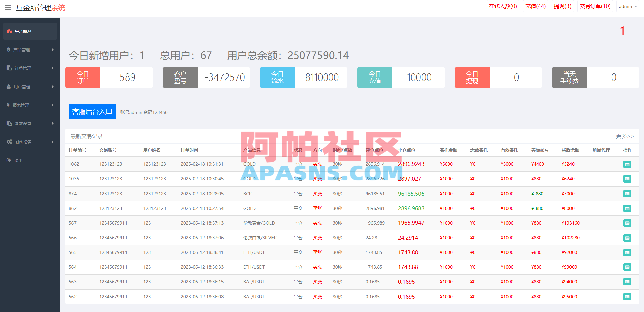
Task: Click the hamburger menu icon top left
Action: tap(8, 8)
